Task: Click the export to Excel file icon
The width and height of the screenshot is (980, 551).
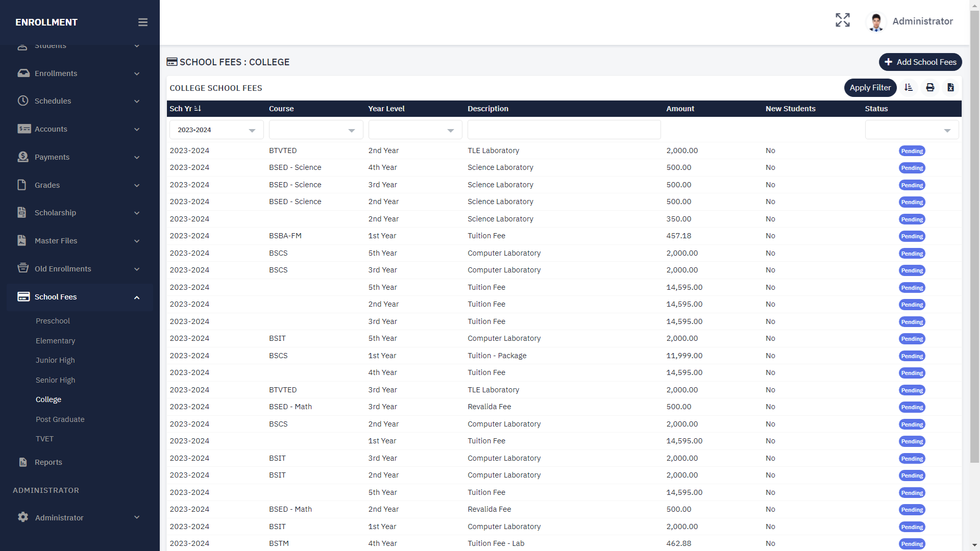Action: tap(950, 88)
